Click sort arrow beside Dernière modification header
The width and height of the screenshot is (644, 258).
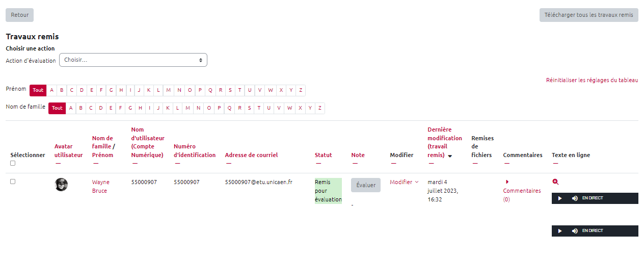coord(450,156)
